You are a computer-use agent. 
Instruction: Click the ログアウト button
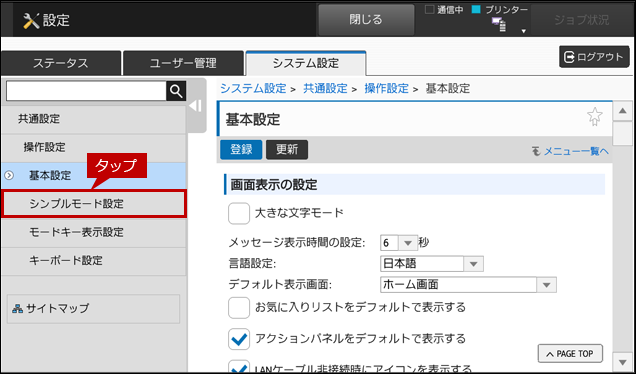594,57
